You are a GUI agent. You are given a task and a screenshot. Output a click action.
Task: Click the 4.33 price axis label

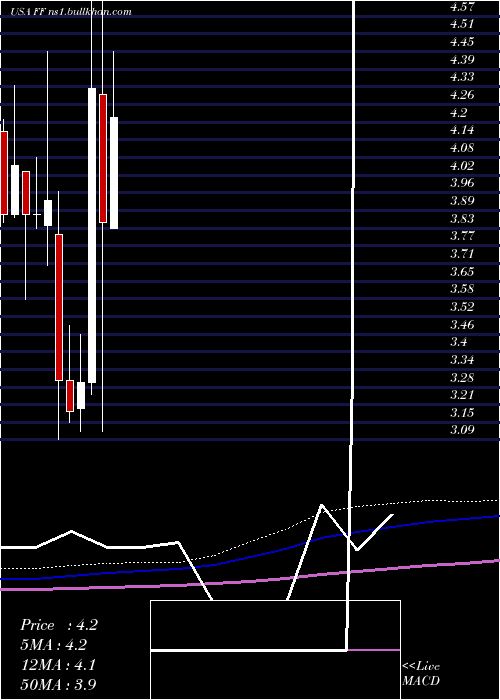[462, 77]
